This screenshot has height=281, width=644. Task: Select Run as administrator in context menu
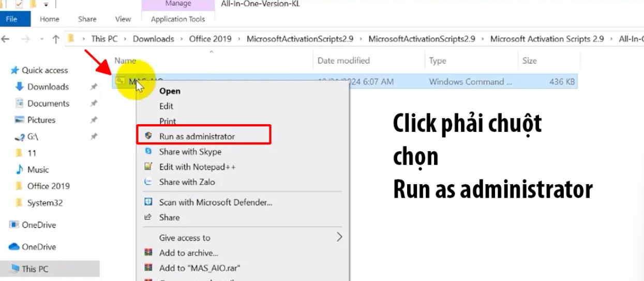click(197, 137)
